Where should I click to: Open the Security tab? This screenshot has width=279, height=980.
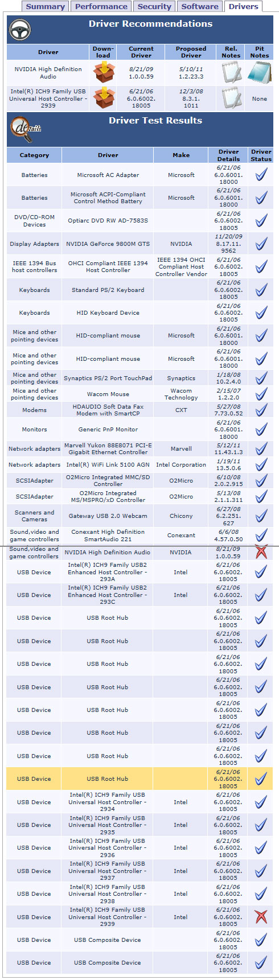154,7
